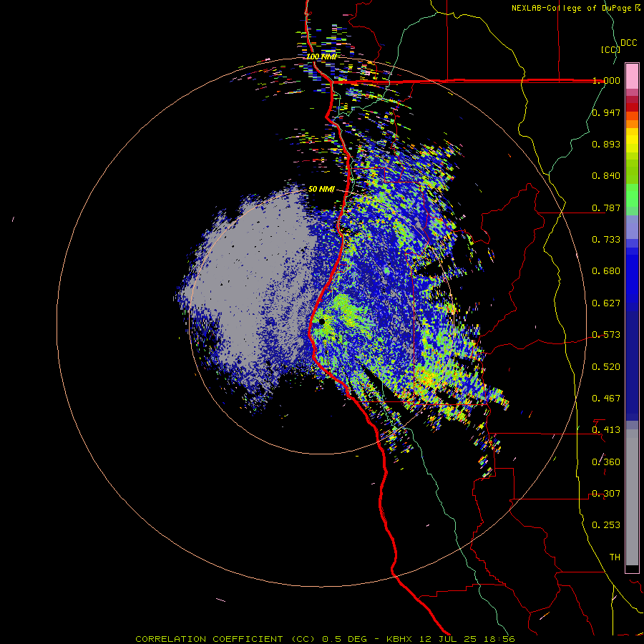The width and height of the screenshot is (644, 644).
Task: Click the yellow segment of the color bar
Action: pos(632,140)
